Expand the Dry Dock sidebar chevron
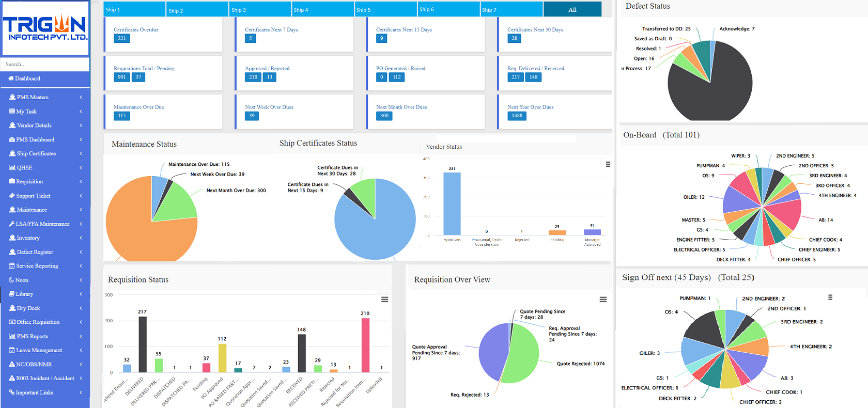 coord(81,308)
